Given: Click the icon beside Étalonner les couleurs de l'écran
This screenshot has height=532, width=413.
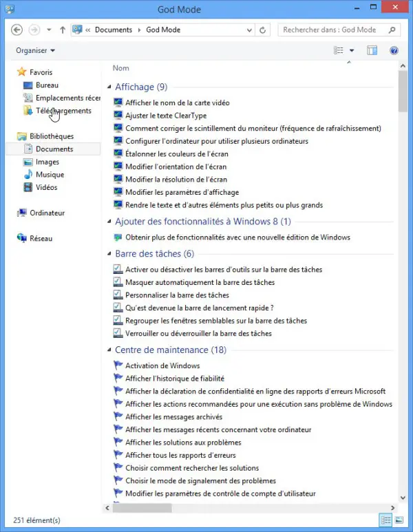Looking at the screenshot, I should (118, 153).
